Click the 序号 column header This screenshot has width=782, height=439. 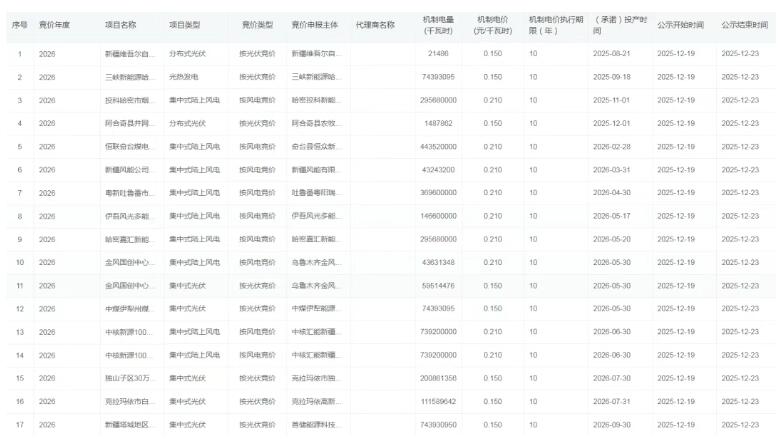coord(19,23)
